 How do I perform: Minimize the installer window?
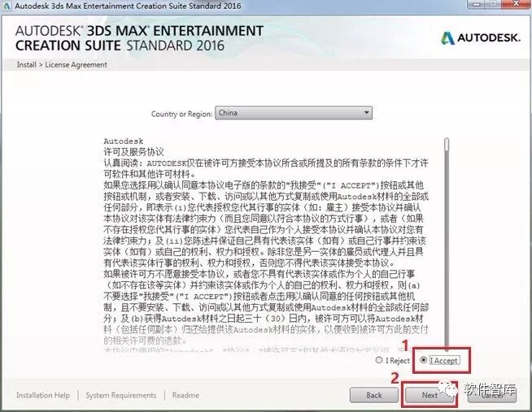click(x=477, y=4)
